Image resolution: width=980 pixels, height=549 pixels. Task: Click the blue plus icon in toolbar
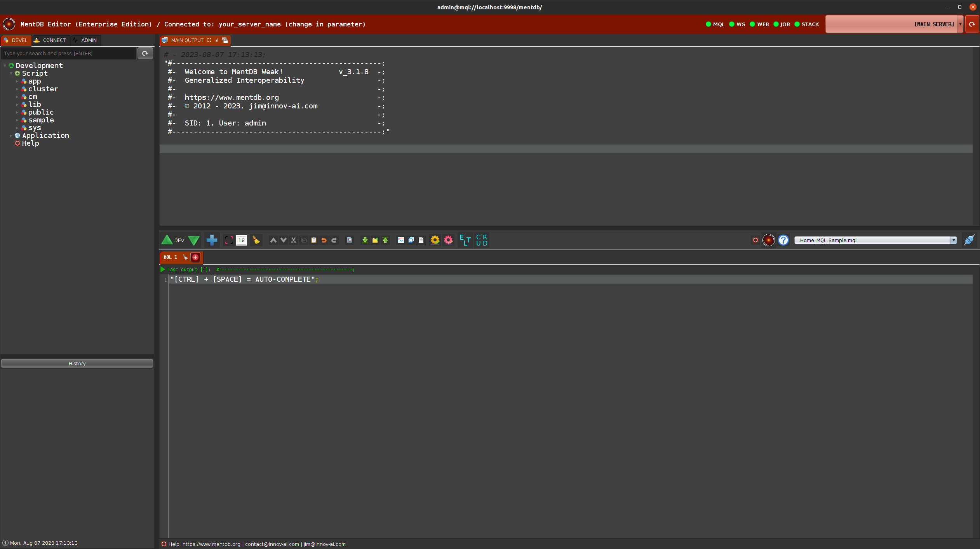(212, 240)
